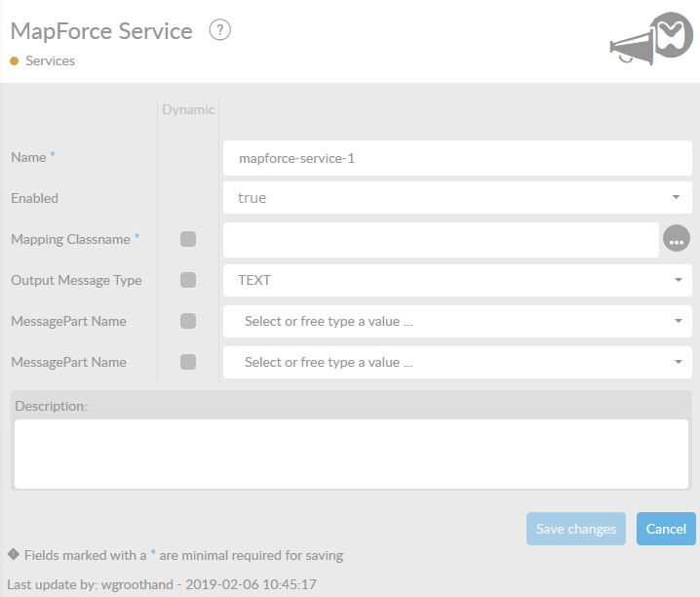Screen dimensions: 700x597
Task: Open the lower MessagePart Name combo box
Action: [457, 362]
